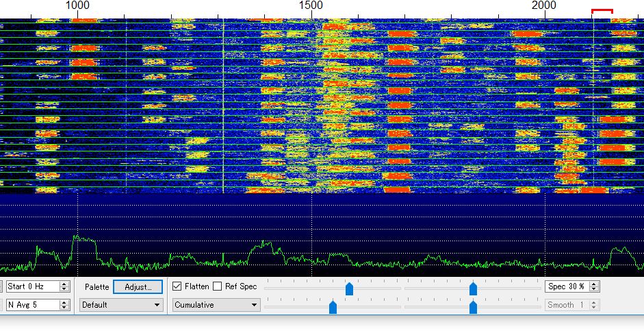Click the upper-left waterfall gain slider handle

pyautogui.click(x=349, y=289)
